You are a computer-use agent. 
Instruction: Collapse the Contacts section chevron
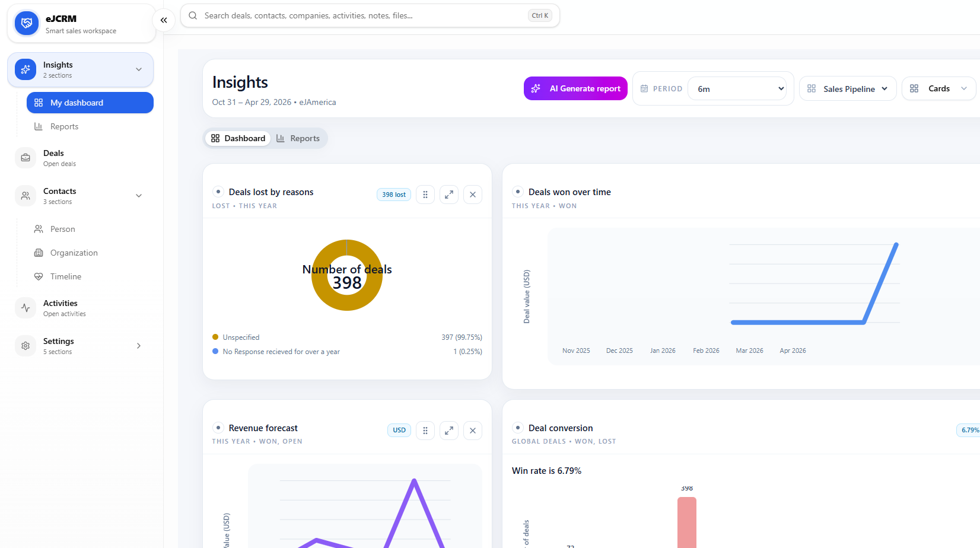(139, 196)
